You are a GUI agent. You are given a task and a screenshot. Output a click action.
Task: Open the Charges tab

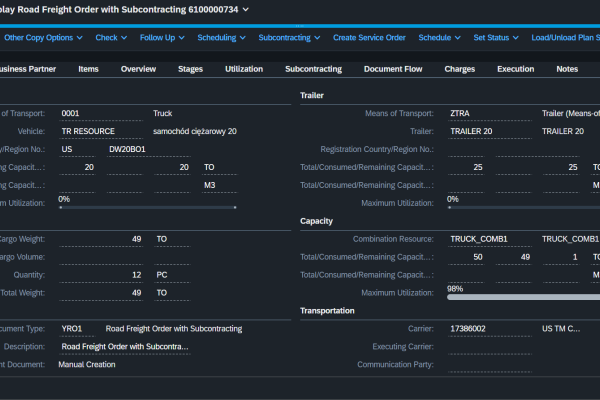[x=460, y=69]
